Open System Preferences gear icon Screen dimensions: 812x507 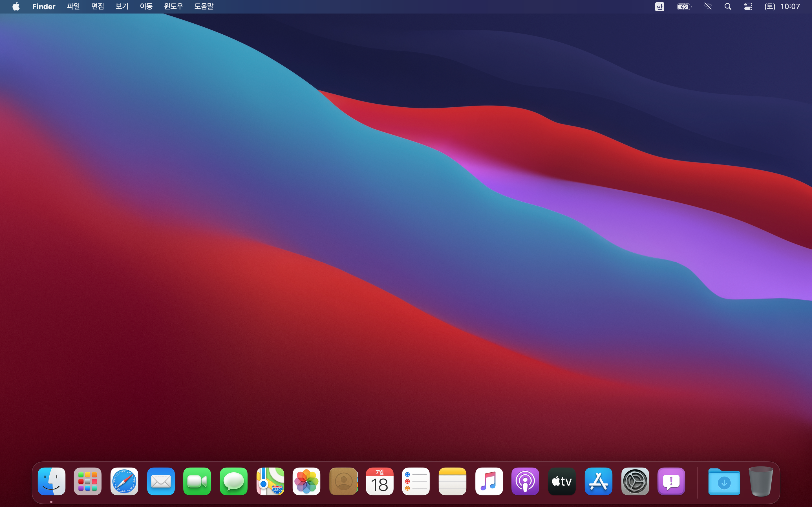coord(635,481)
